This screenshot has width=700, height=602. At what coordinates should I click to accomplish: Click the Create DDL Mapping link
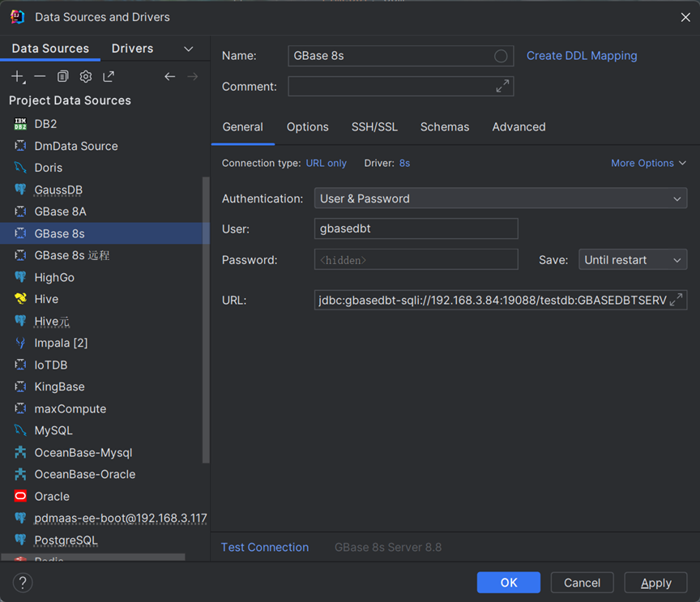pos(581,56)
